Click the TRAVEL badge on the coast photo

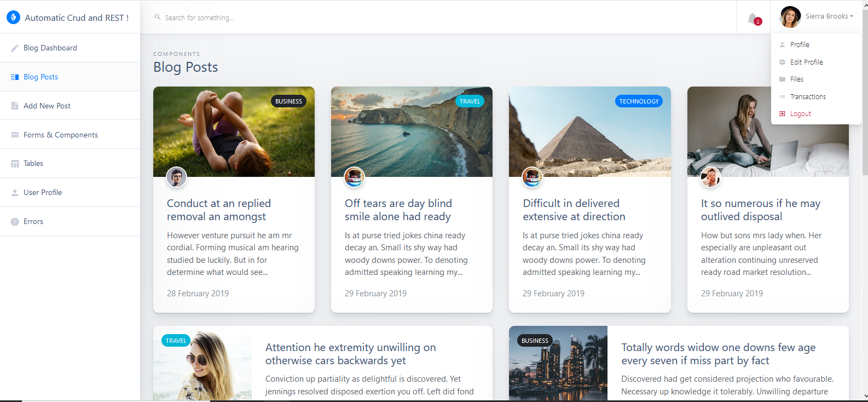coord(470,101)
